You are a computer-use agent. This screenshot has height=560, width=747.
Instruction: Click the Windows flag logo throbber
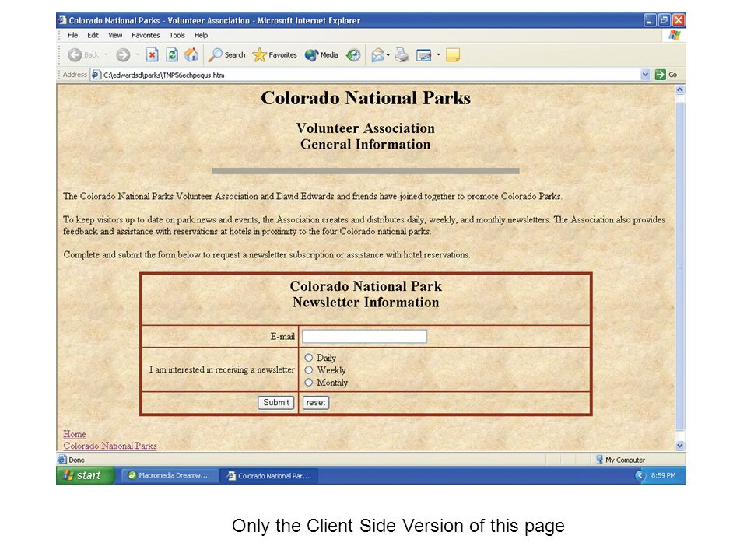[x=674, y=35]
